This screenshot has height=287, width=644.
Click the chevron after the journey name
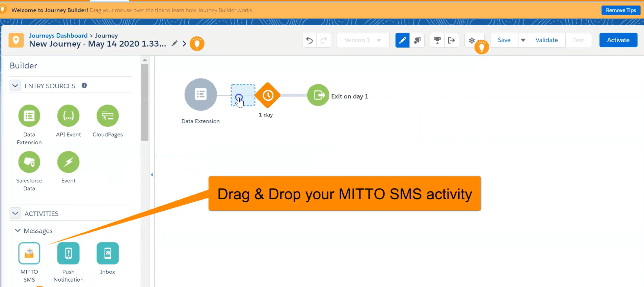(184, 44)
